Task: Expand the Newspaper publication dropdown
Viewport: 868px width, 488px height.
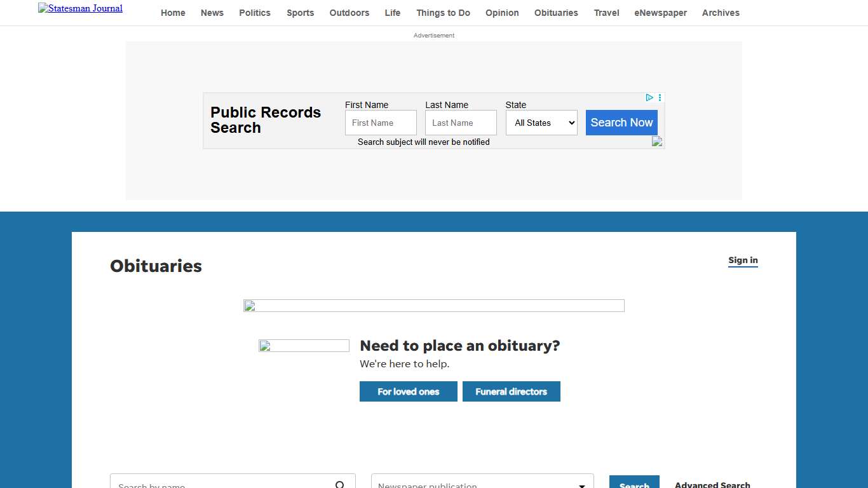Action: [482, 484]
